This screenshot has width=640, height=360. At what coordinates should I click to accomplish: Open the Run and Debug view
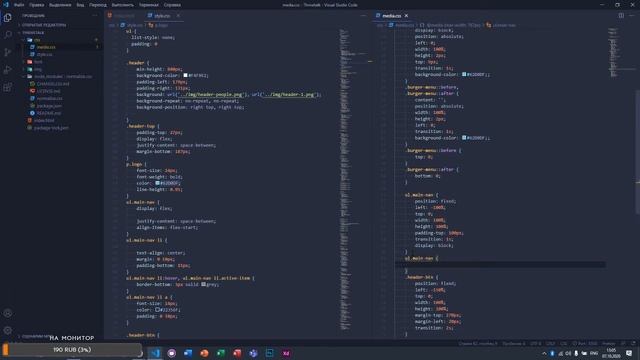[7, 70]
